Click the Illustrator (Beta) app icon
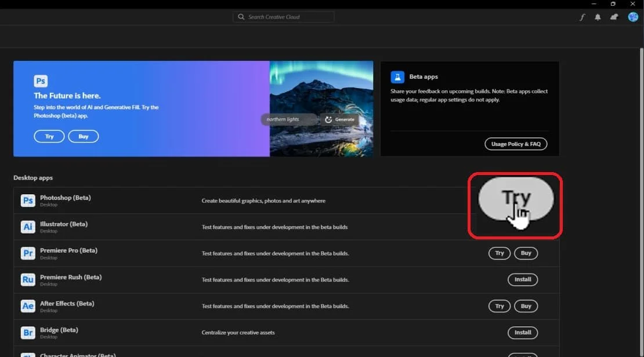Image resolution: width=644 pixels, height=357 pixels. [x=28, y=227]
